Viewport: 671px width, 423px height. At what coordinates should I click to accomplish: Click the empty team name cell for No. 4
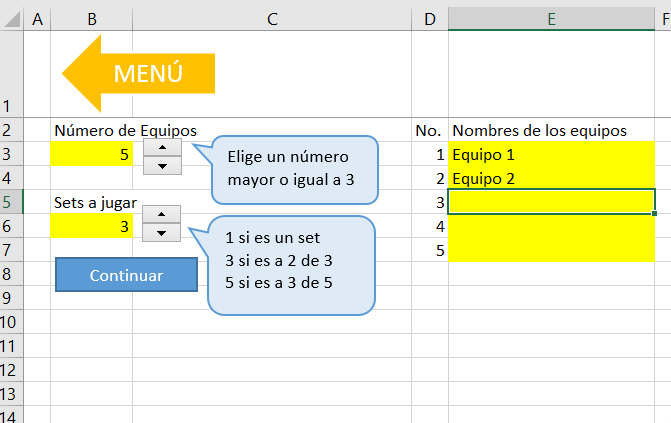(x=551, y=227)
